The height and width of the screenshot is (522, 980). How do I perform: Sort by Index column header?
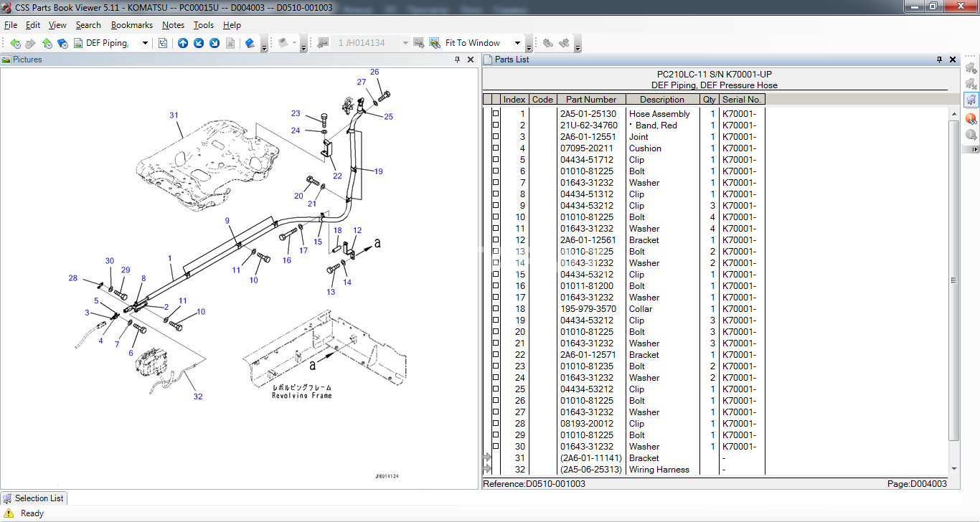(x=514, y=100)
